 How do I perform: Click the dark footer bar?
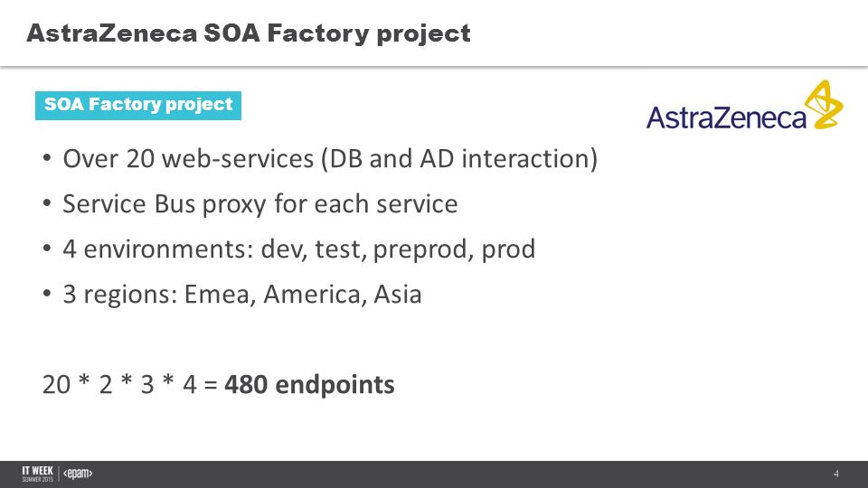pyautogui.click(x=434, y=474)
